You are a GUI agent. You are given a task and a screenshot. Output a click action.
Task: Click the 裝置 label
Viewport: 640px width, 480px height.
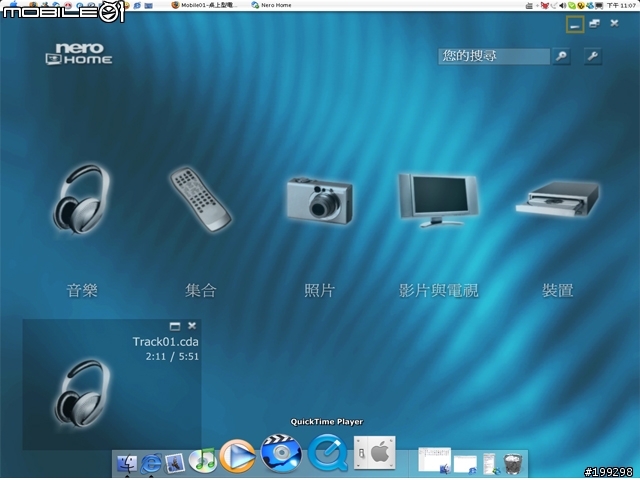point(558,291)
